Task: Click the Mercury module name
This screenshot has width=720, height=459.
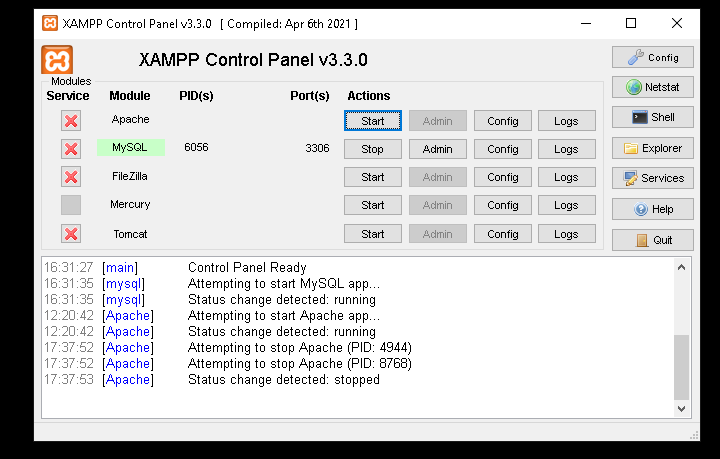Action: point(130,205)
